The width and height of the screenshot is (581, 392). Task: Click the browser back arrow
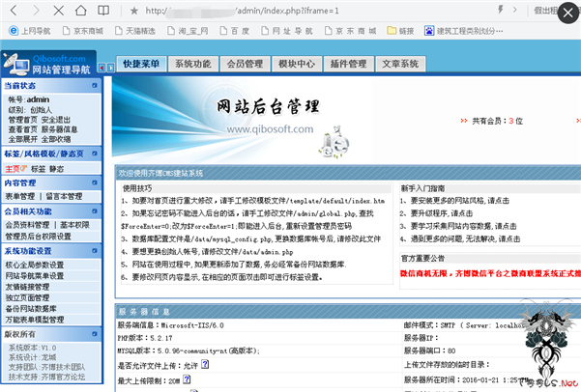click(x=13, y=11)
